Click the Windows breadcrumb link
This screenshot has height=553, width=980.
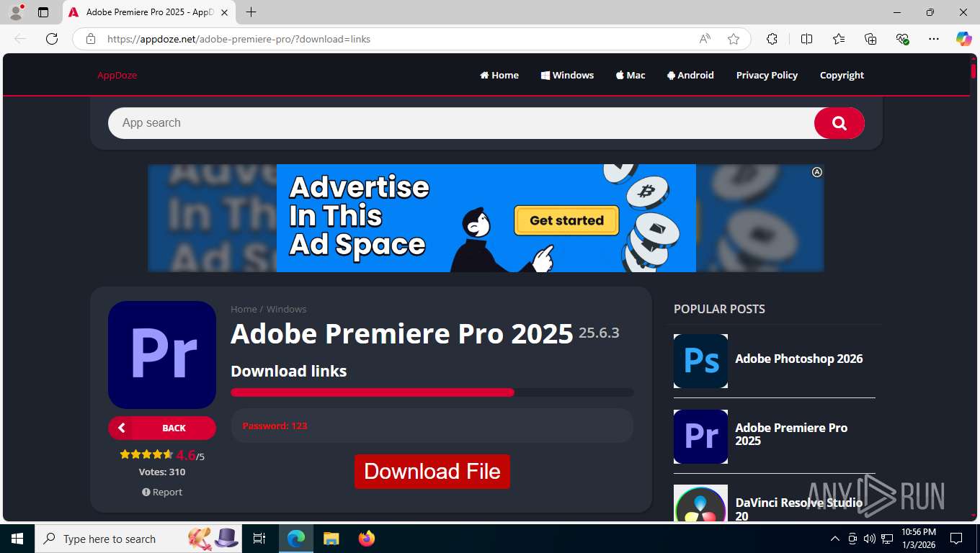pyautogui.click(x=286, y=309)
